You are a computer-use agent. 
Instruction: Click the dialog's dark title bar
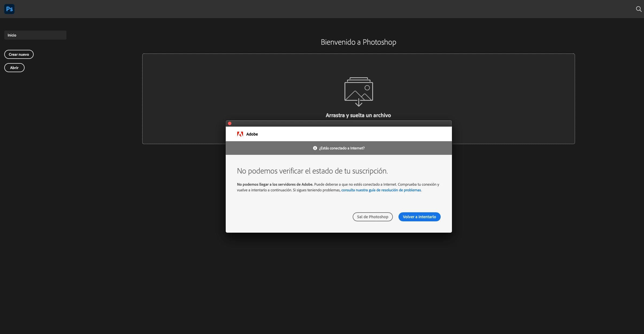click(x=339, y=123)
